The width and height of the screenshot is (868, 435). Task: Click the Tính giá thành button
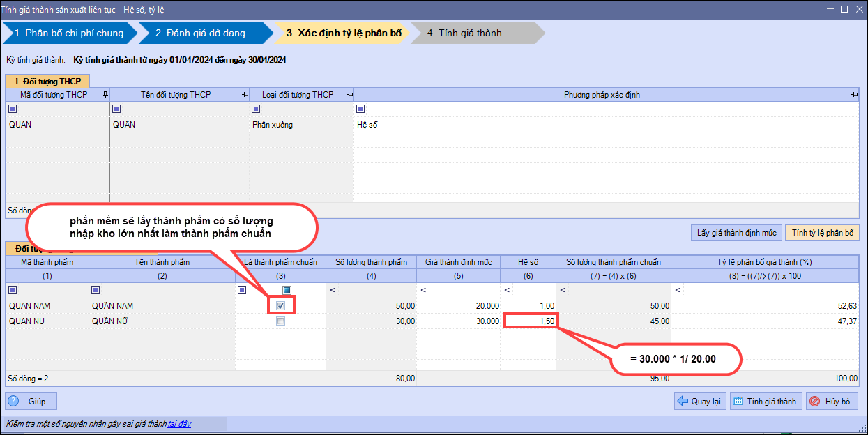tap(766, 402)
